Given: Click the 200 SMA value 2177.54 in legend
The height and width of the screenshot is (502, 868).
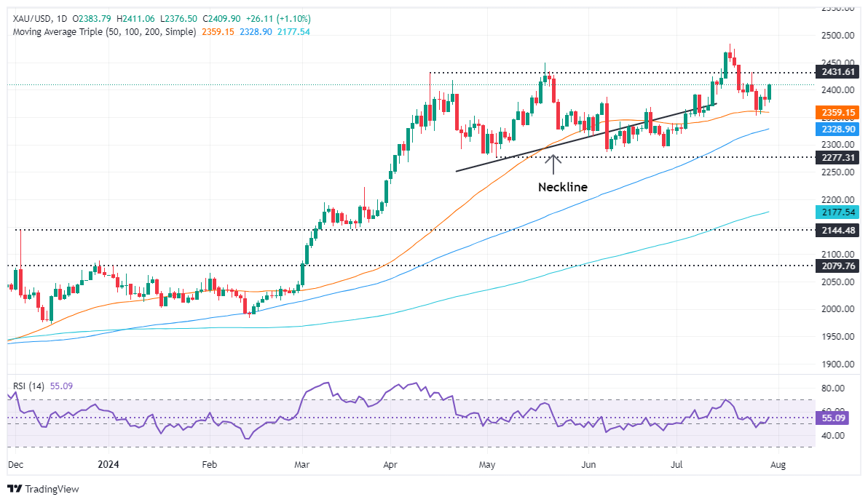Looking at the screenshot, I should pyautogui.click(x=293, y=32).
